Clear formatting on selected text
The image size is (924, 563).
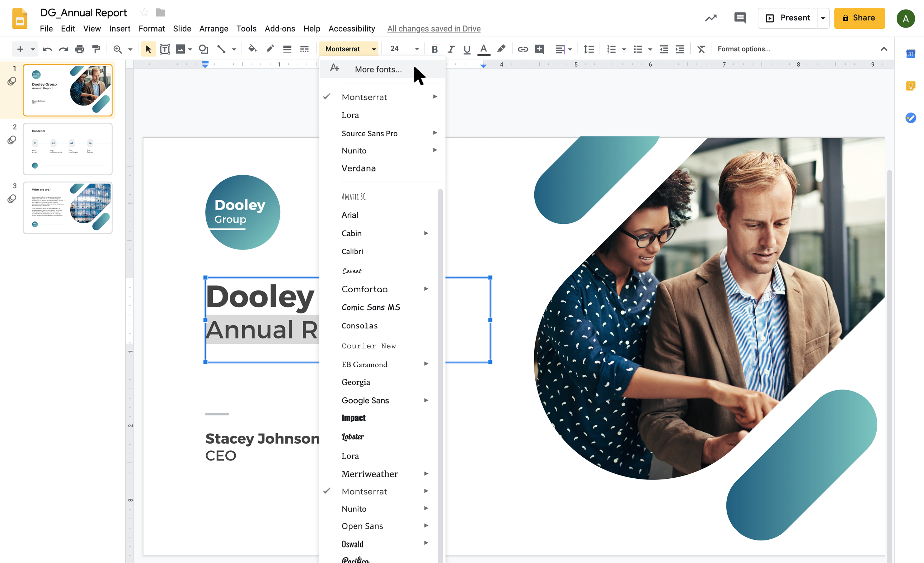coord(701,49)
